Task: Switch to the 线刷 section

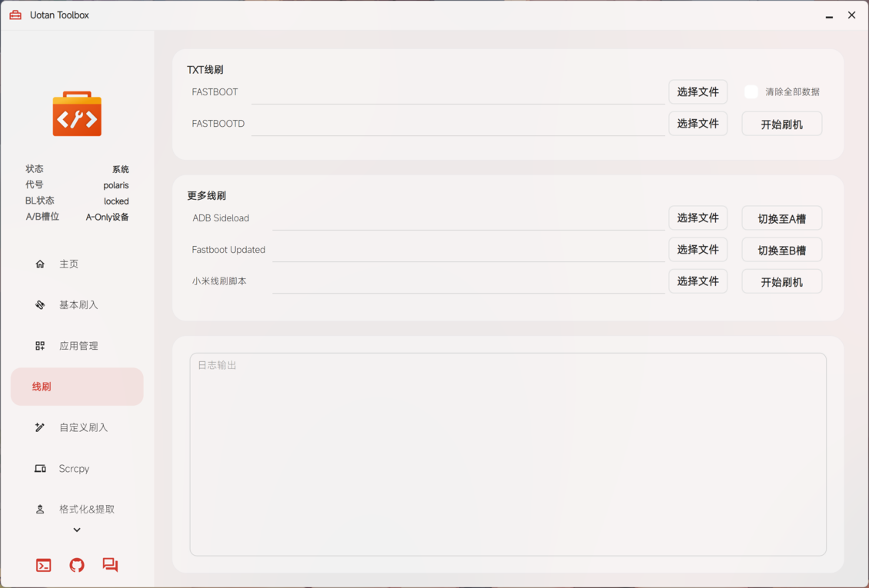Action: pyautogui.click(x=76, y=387)
